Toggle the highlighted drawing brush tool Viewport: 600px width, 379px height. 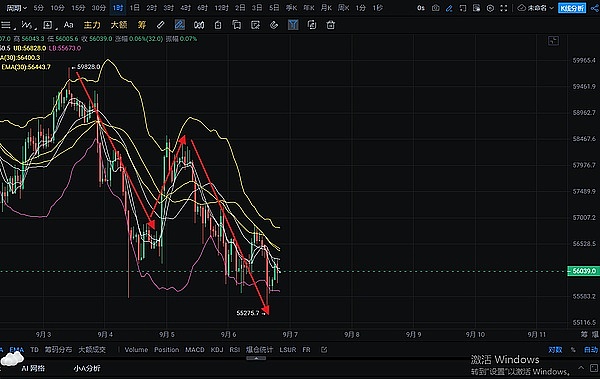pyautogui.click(x=179, y=25)
